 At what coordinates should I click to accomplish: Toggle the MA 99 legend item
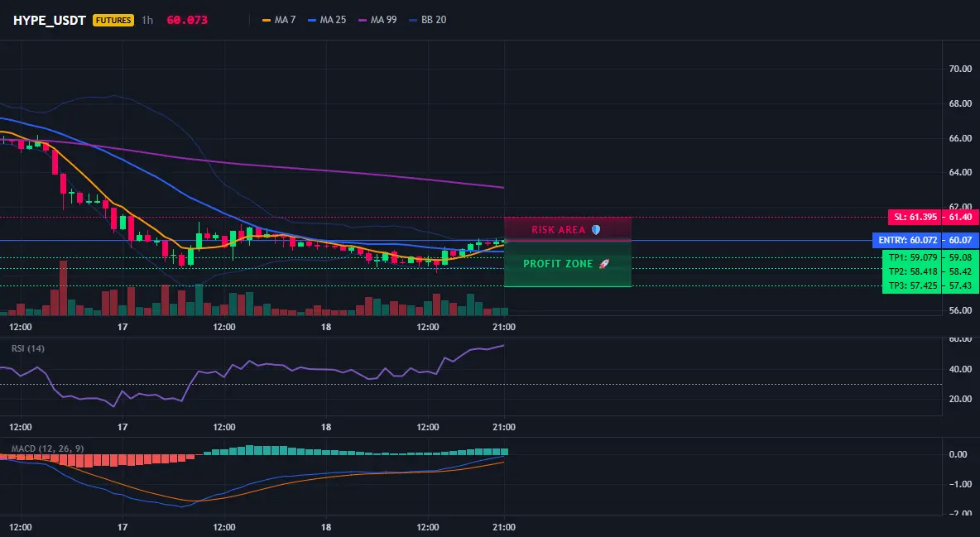377,20
